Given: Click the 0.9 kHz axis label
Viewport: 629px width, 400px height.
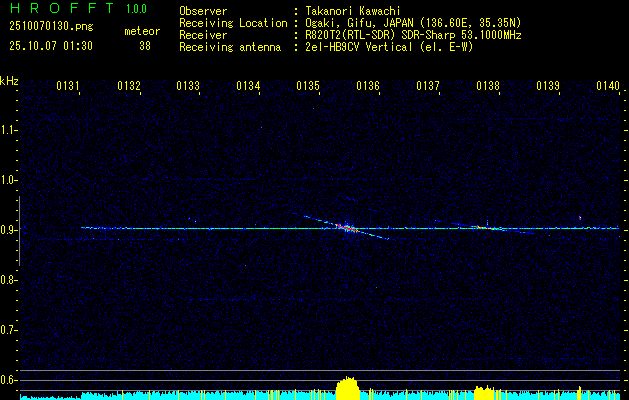Looking at the screenshot, I should point(8,230).
